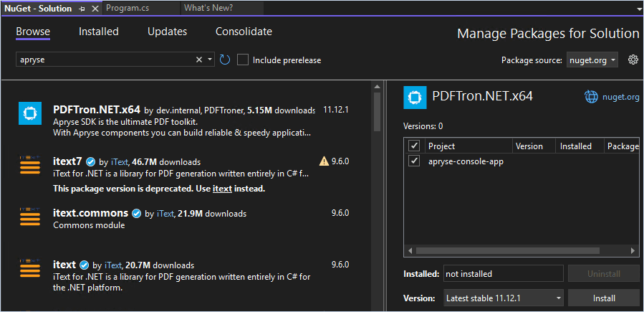Switch to the Installed tab

99,32
